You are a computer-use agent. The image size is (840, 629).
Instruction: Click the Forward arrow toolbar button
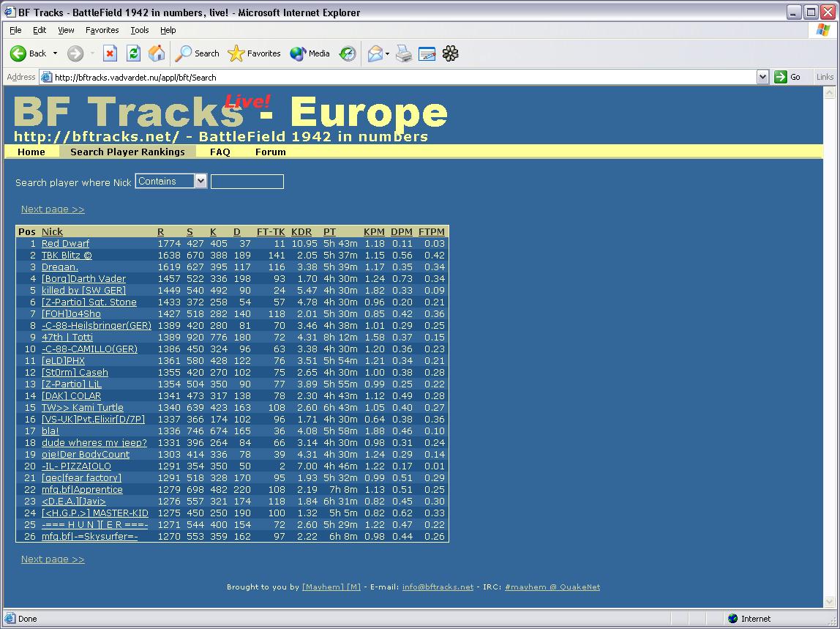[75, 53]
